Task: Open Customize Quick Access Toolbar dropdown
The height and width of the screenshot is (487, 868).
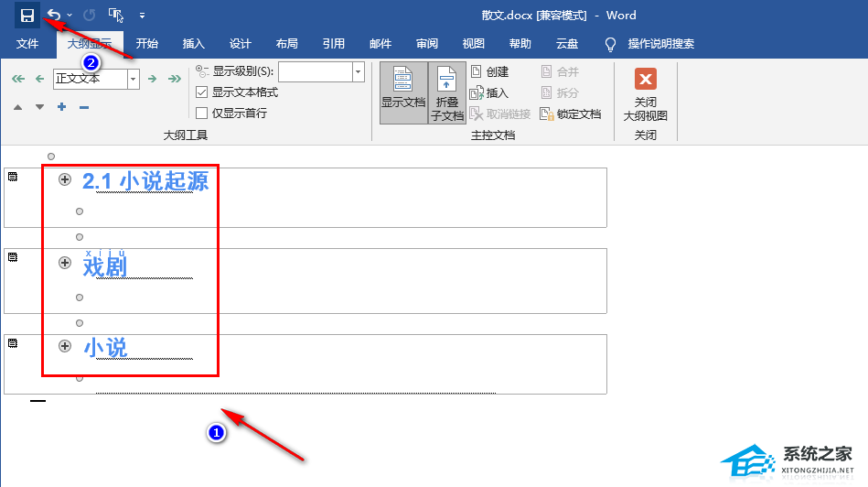Action: tap(143, 16)
